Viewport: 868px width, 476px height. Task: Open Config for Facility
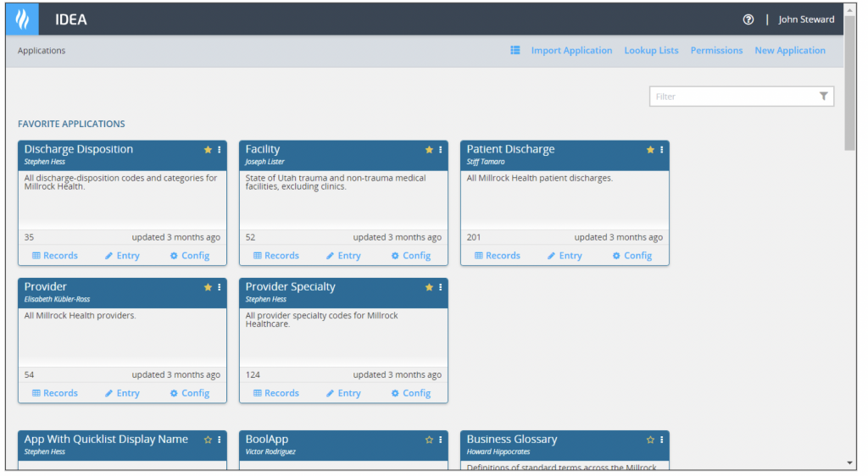tap(411, 256)
